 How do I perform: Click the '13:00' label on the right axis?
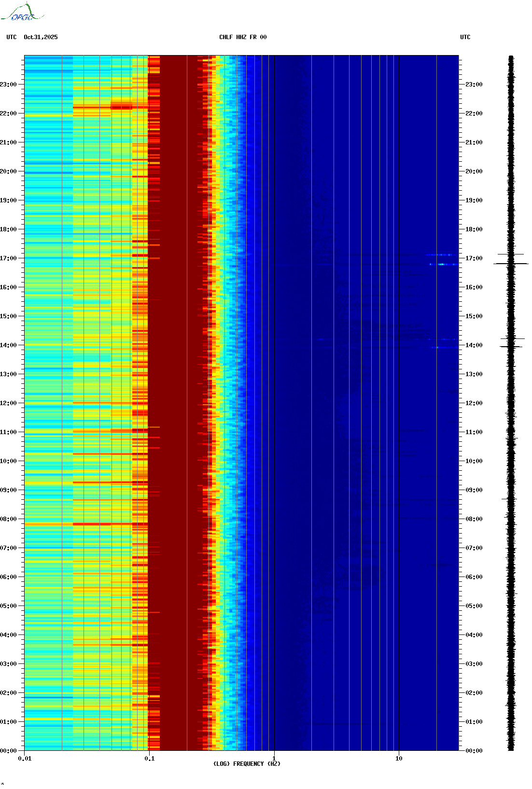click(474, 374)
